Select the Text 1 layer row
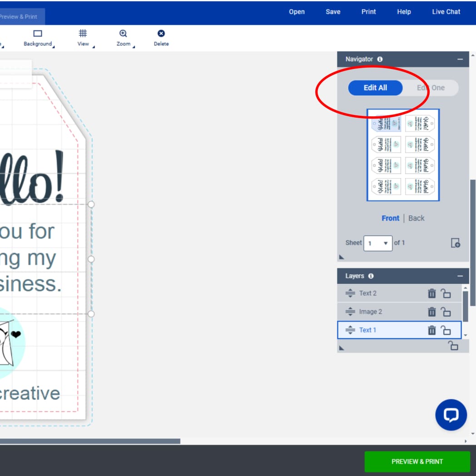 coord(399,330)
